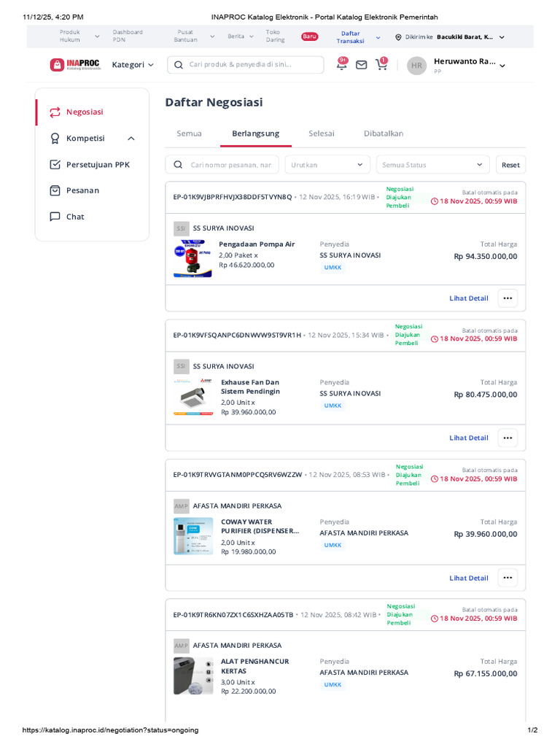
Task: Click the Pengadaan Pompa Air product title
Action: pos(257,244)
